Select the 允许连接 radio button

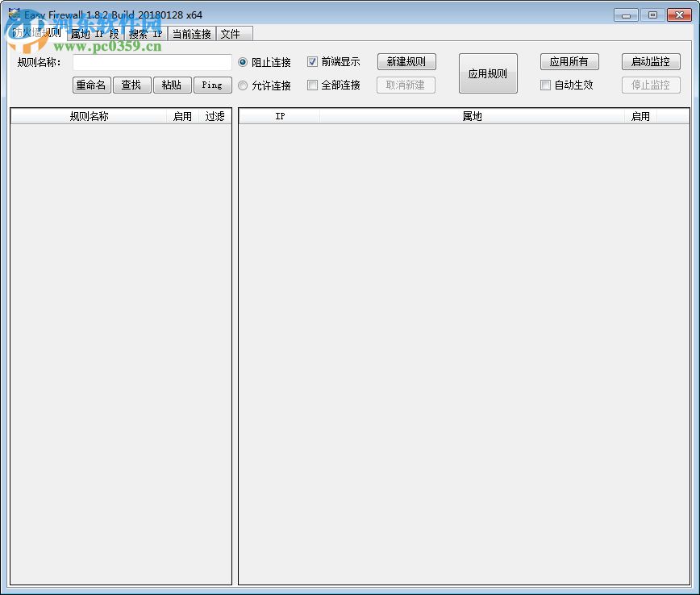click(244, 85)
